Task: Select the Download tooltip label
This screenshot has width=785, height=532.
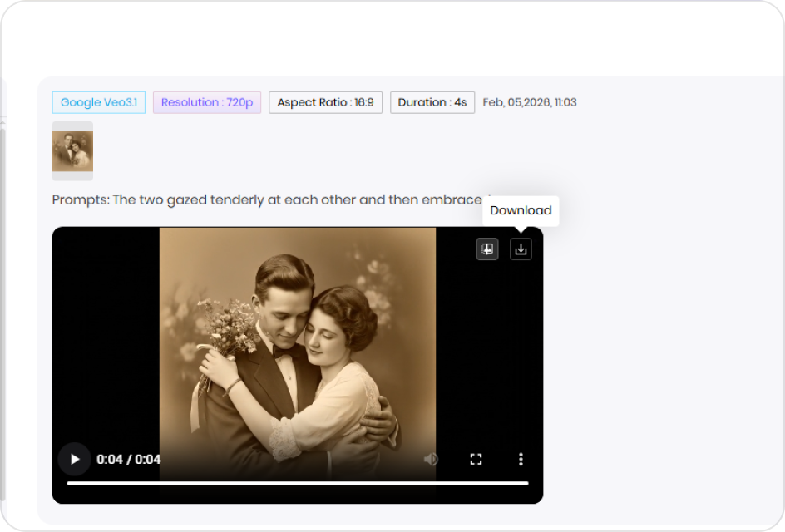Action: [521, 210]
